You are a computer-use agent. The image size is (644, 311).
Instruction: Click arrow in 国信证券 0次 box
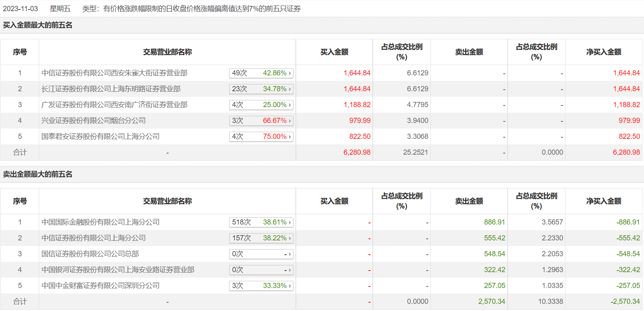[x=290, y=254]
